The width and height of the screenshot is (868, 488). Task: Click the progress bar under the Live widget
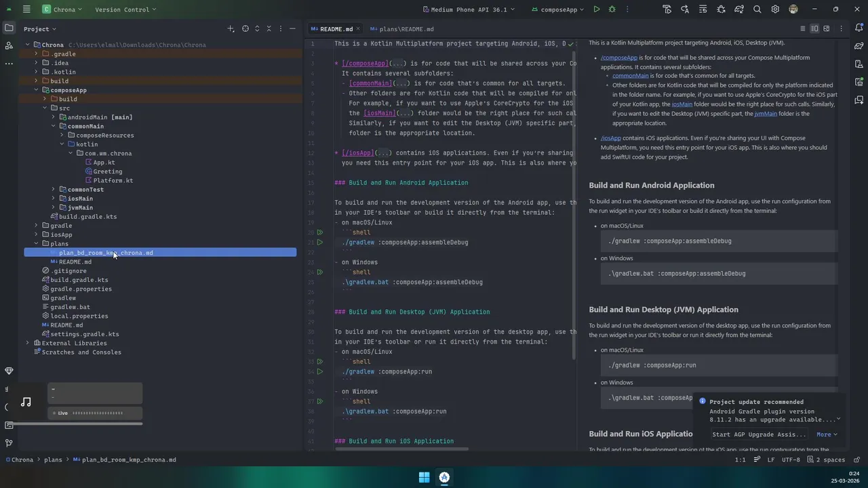click(x=75, y=424)
